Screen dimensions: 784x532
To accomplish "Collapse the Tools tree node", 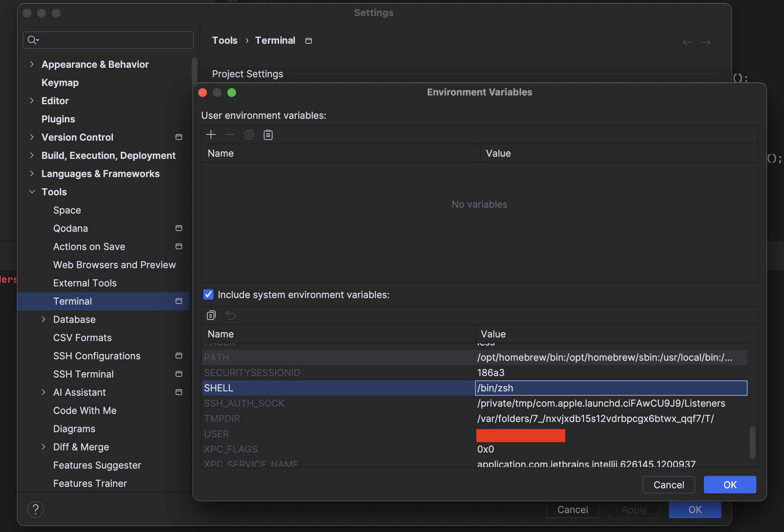I will tap(32, 192).
